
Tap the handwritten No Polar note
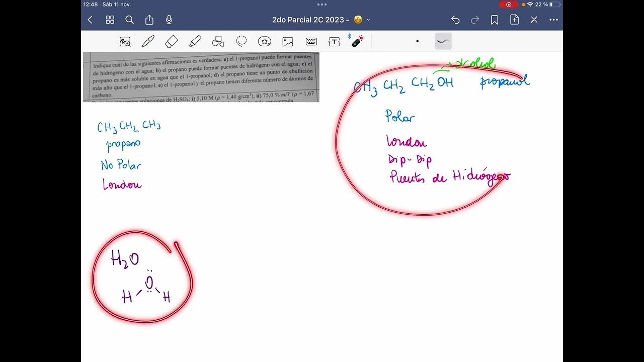(x=121, y=165)
